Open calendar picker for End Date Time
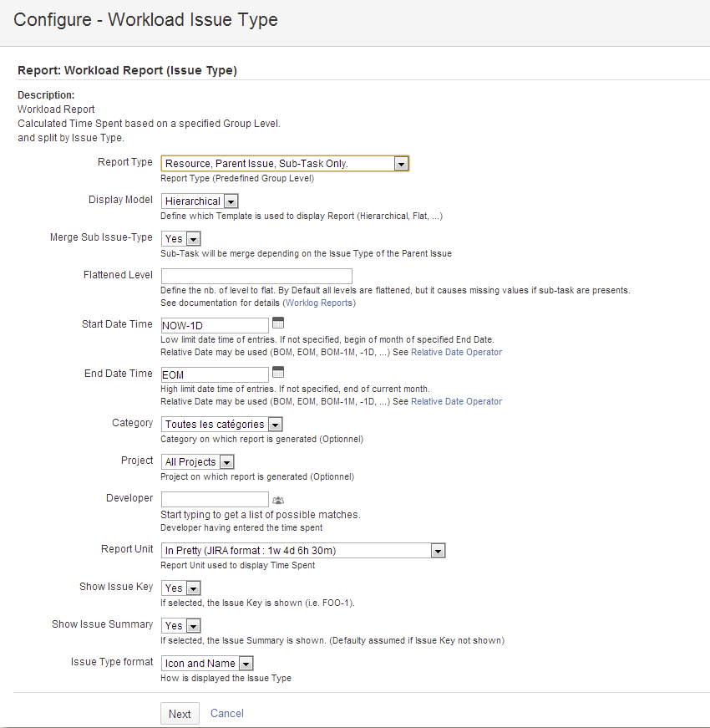 (x=278, y=372)
